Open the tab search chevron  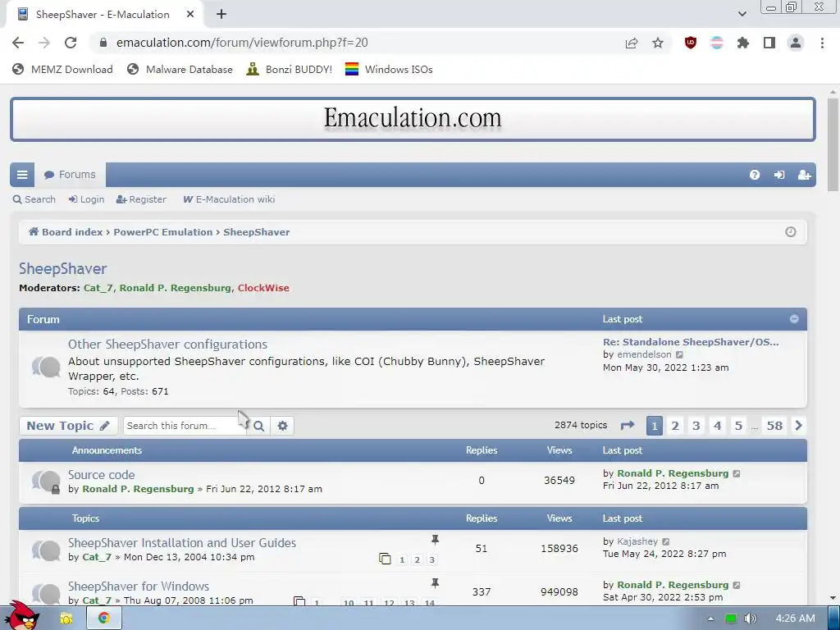point(742,14)
